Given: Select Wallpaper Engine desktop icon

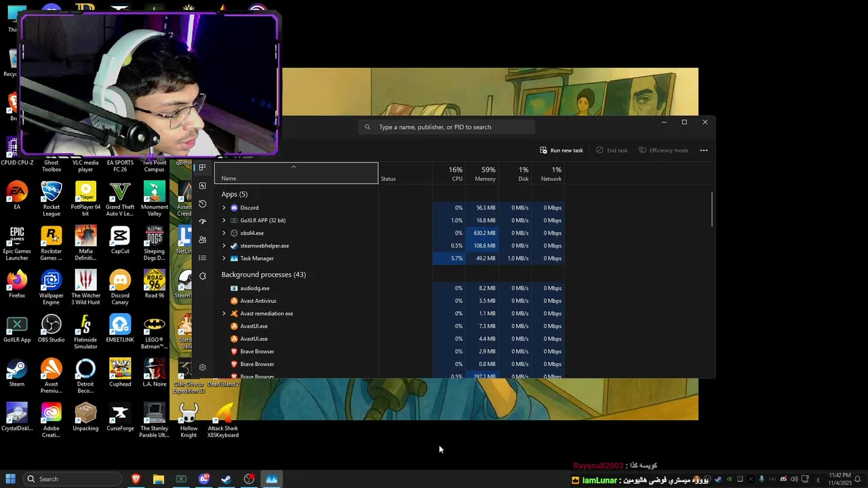Looking at the screenshot, I should coord(52,287).
